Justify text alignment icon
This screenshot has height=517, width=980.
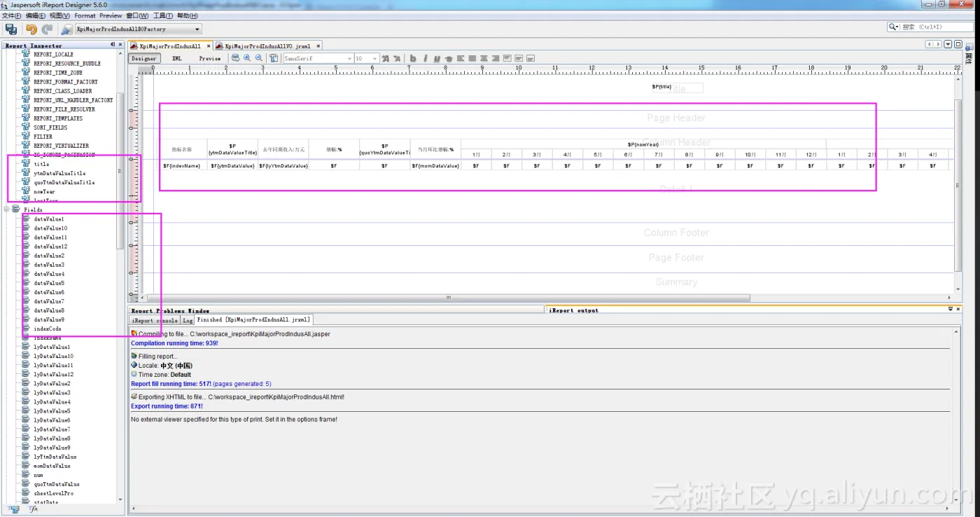coord(472,58)
